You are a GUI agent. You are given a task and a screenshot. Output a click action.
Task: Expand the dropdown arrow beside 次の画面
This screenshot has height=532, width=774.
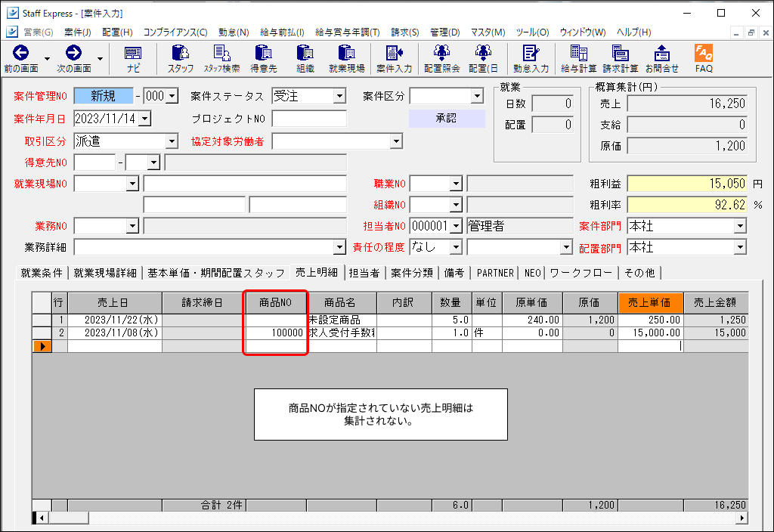101,59
